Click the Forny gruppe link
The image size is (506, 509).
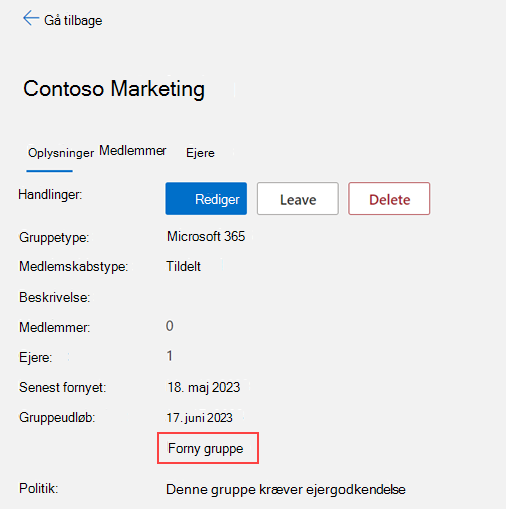[x=206, y=448]
